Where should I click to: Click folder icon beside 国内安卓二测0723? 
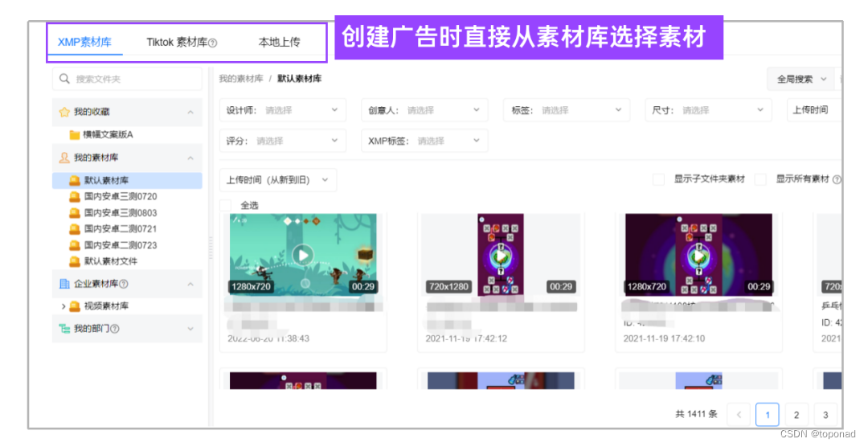[75, 245]
